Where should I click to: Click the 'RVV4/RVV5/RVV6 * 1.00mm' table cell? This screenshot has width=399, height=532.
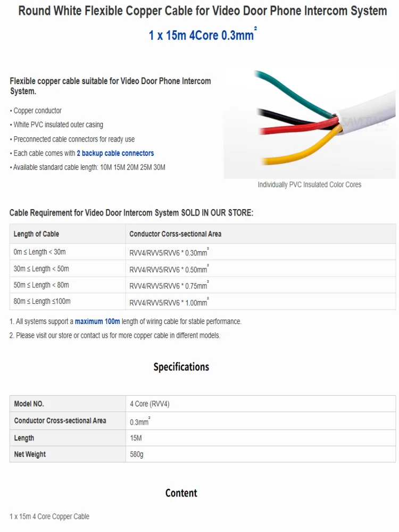261,302
